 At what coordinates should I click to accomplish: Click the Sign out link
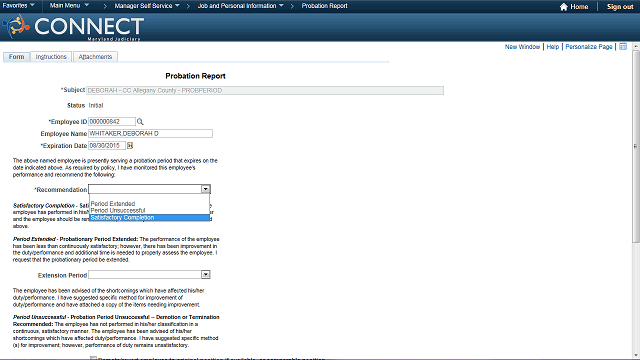[620, 7]
